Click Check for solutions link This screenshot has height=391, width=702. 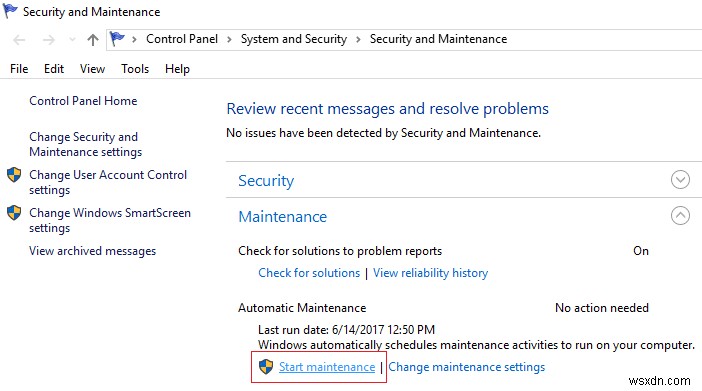click(x=309, y=273)
